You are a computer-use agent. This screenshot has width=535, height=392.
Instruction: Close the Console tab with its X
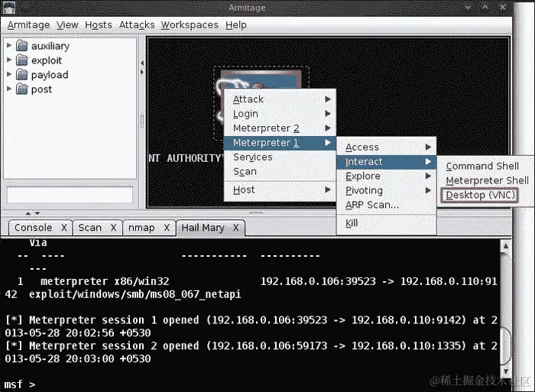pos(64,228)
